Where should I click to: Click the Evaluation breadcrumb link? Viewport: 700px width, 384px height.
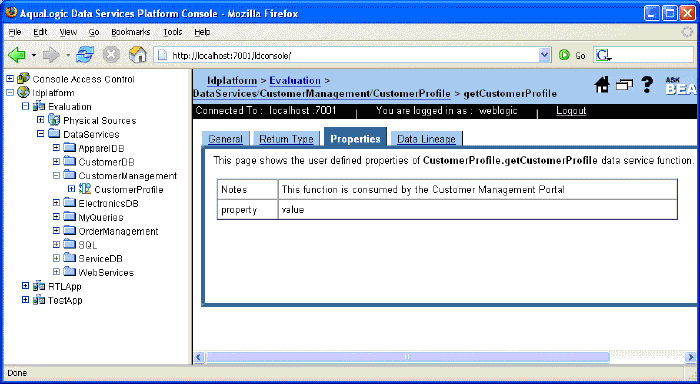coord(295,80)
